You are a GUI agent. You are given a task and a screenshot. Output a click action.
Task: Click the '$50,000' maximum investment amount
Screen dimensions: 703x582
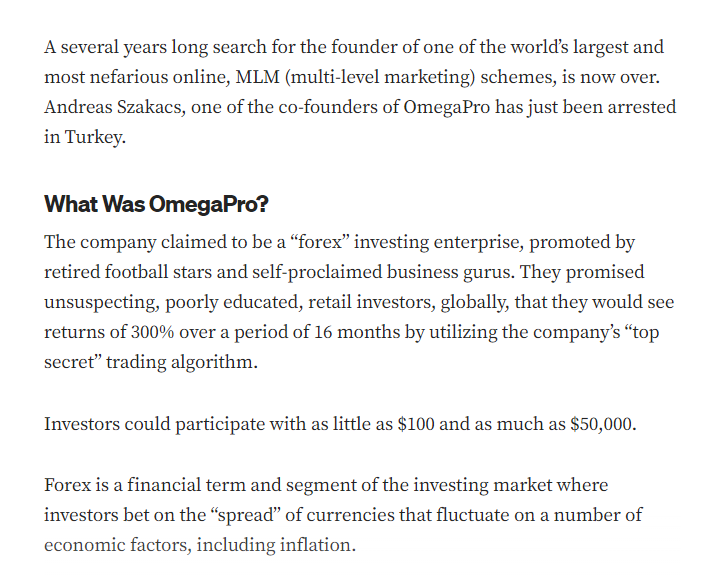pyautogui.click(x=603, y=424)
